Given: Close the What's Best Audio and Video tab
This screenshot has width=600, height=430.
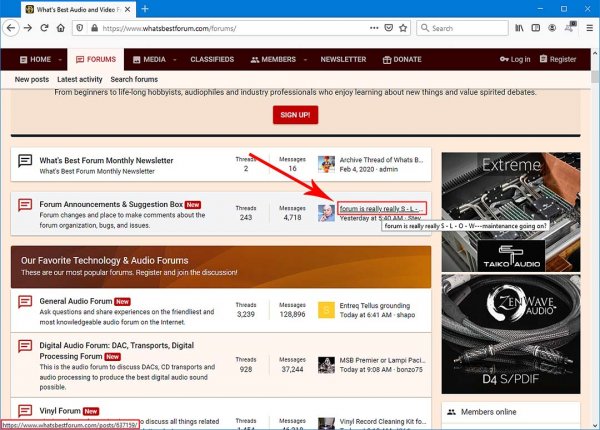Looking at the screenshot, I should point(128,10).
